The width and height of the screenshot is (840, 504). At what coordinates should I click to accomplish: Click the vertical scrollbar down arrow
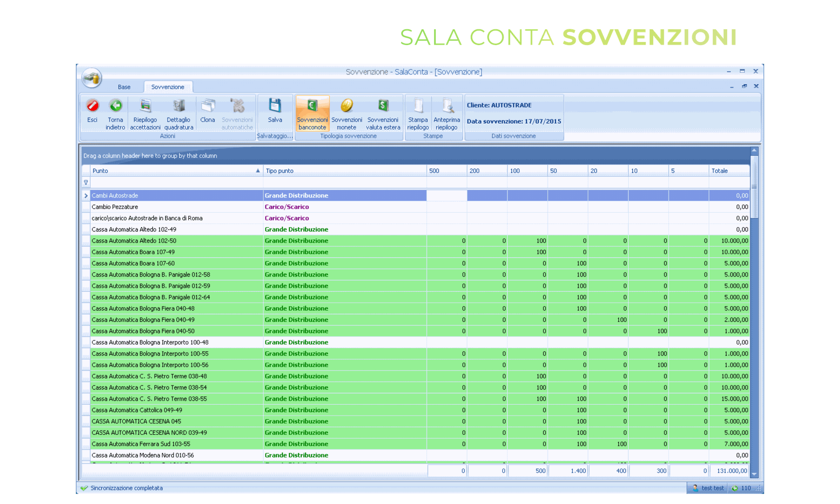pos(754,474)
